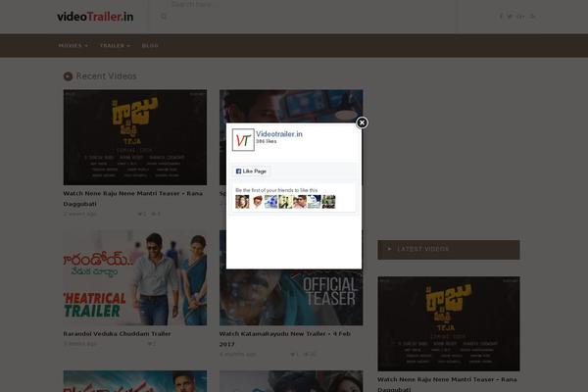The height and width of the screenshot is (392, 588).
Task: Open the Recent Videos heading link
Action: pyautogui.click(x=106, y=76)
